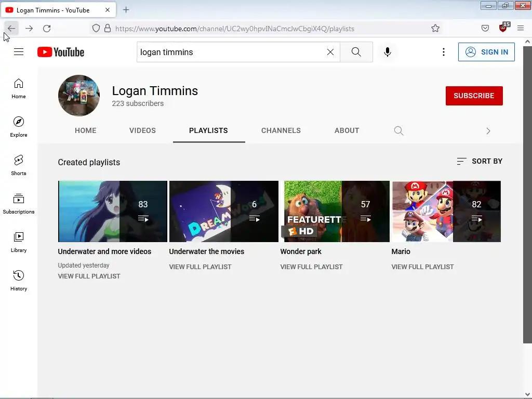532x399 pixels.
Task: Open History in sidebar
Action: click(x=19, y=281)
